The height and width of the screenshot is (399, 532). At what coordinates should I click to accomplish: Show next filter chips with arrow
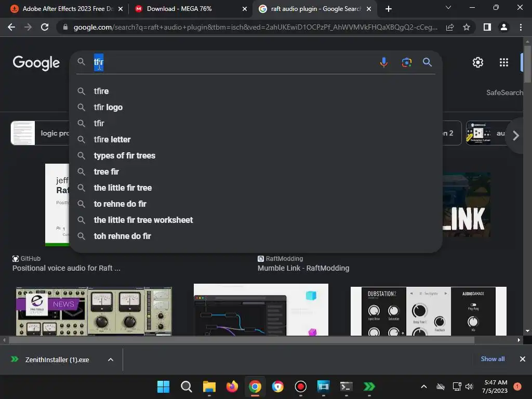pyautogui.click(x=516, y=136)
